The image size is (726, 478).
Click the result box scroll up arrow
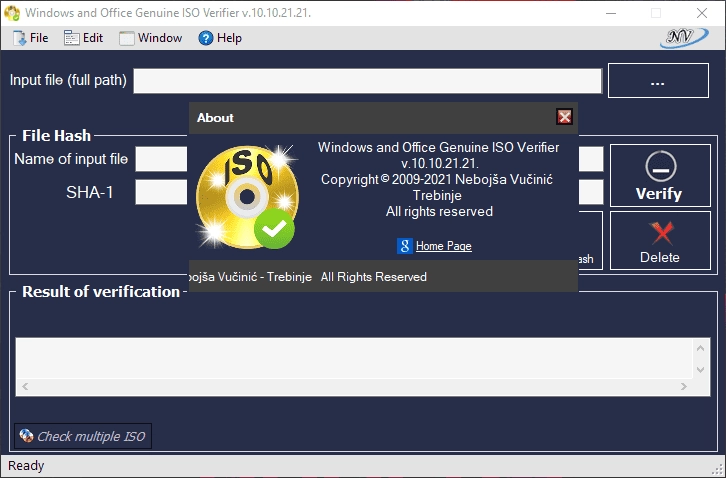(700, 348)
